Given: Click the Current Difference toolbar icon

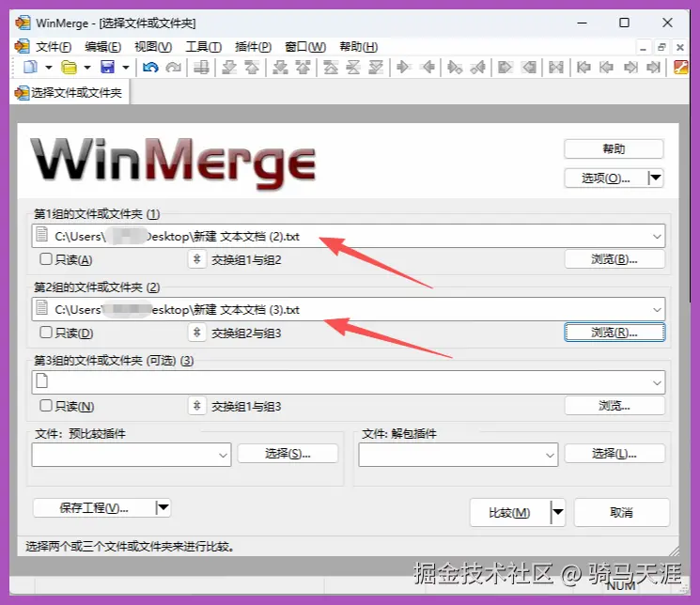Looking at the screenshot, I should [353, 68].
